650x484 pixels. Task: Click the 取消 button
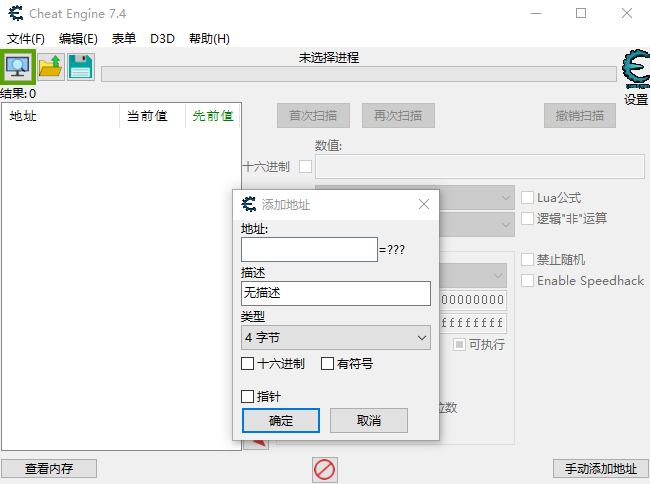pyautogui.click(x=369, y=421)
